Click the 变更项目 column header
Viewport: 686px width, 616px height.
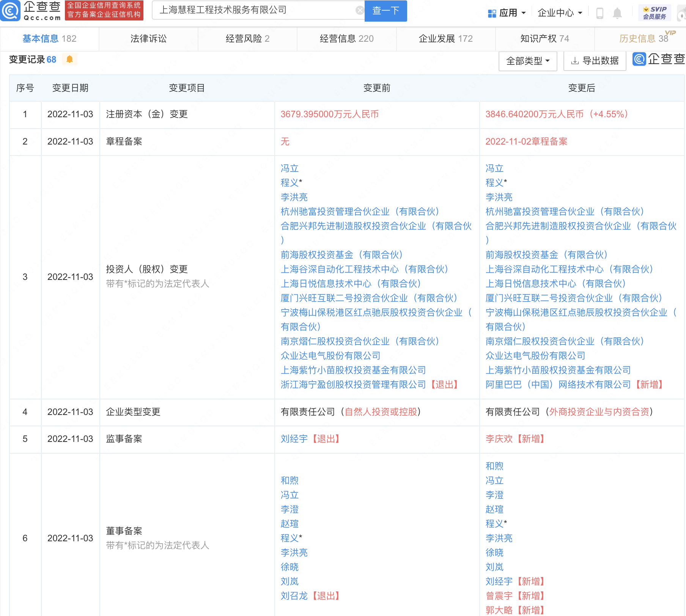[187, 88]
